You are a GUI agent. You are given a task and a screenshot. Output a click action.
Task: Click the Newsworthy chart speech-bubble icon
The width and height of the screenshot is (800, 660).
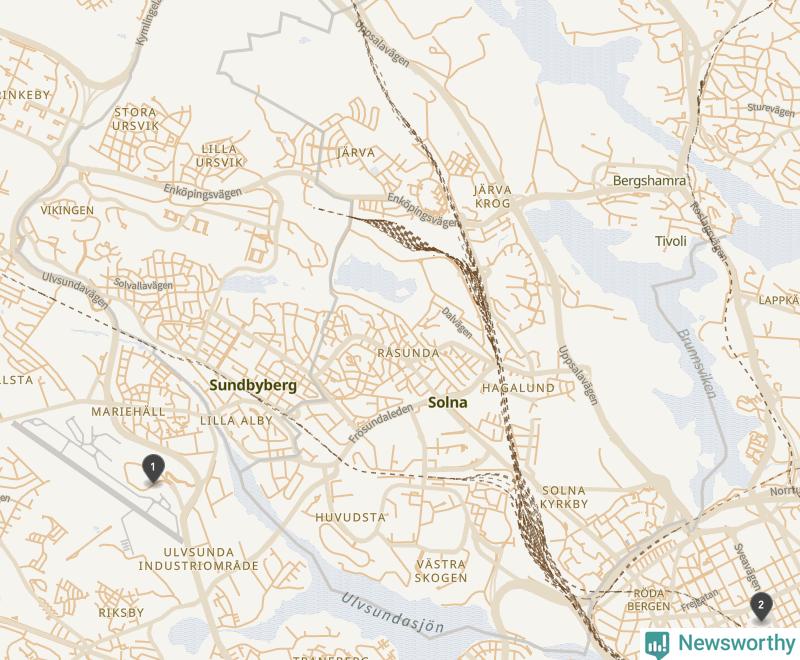pos(657,645)
